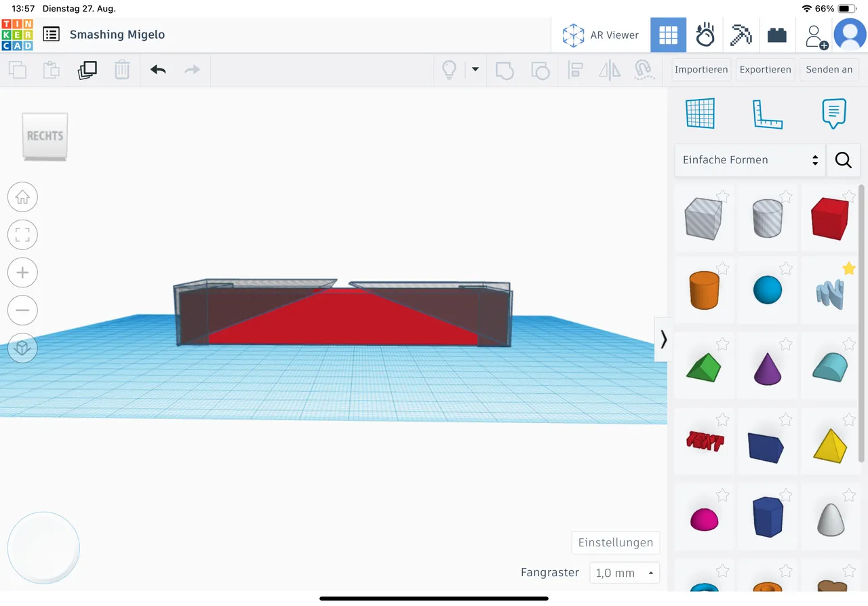Open the Sim Lab hand icon
This screenshot has height=606, width=868.
pos(705,35)
